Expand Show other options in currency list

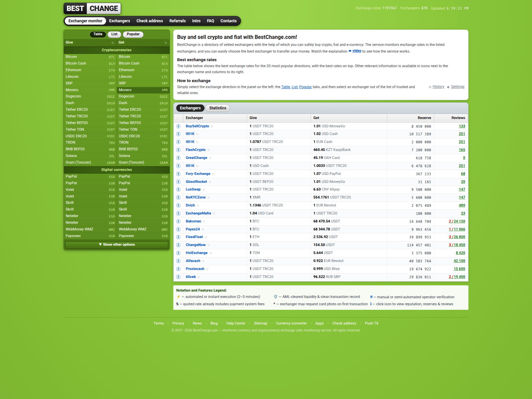click(x=117, y=245)
